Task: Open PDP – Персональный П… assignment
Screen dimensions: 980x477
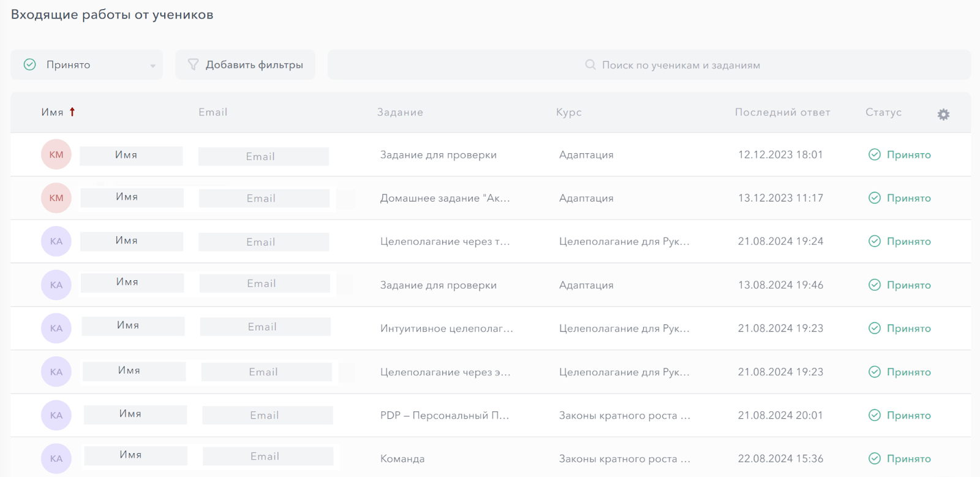Action: (x=444, y=415)
